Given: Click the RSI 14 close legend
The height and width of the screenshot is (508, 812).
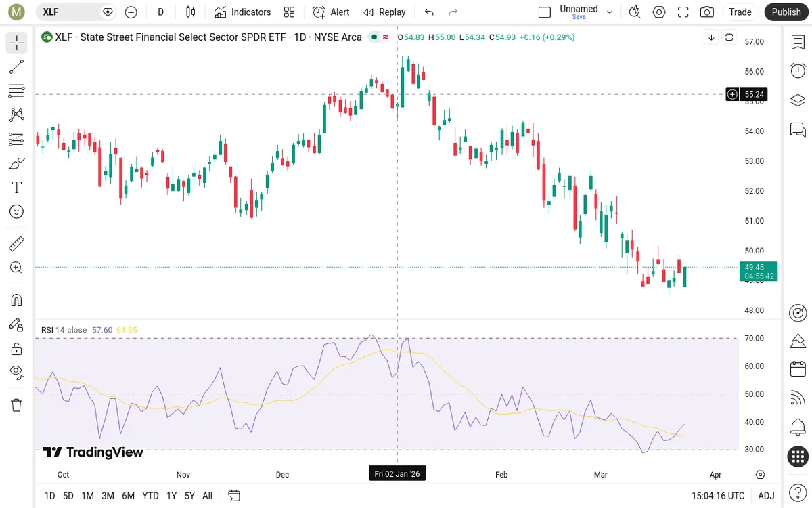Looking at the screenshot, I should 64,330.
